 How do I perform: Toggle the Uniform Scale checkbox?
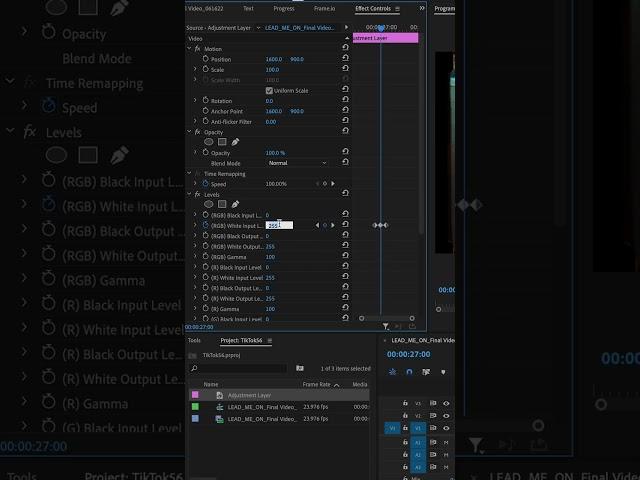point(269,90)
